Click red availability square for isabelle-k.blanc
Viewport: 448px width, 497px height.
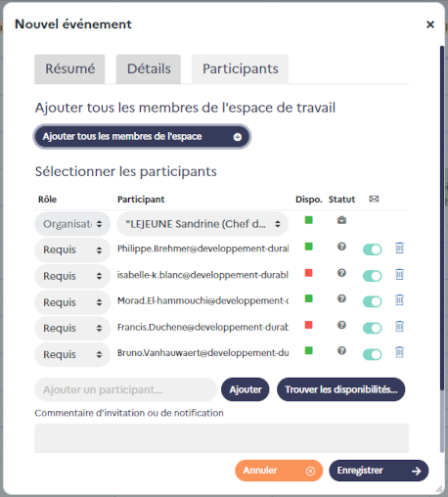[x=308, y=273]
